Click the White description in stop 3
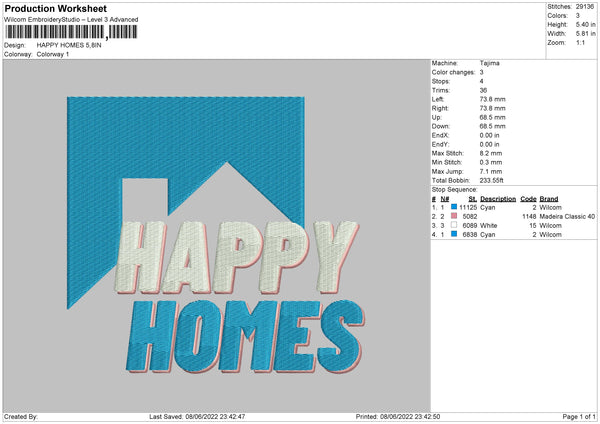 [x=489, y=225]
